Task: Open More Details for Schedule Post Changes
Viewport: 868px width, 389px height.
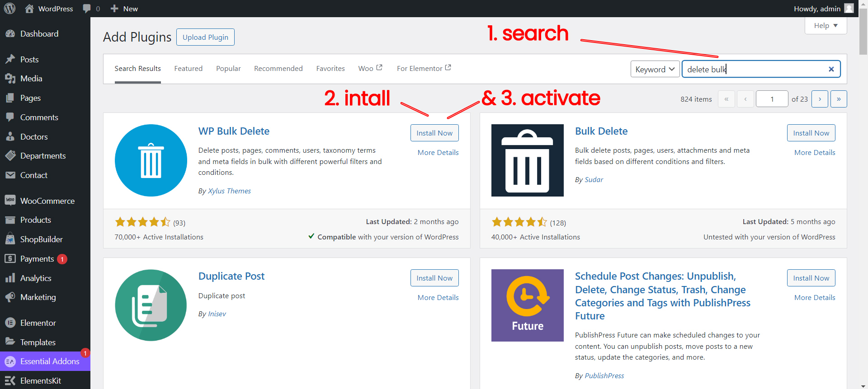Action: (815, 298)
